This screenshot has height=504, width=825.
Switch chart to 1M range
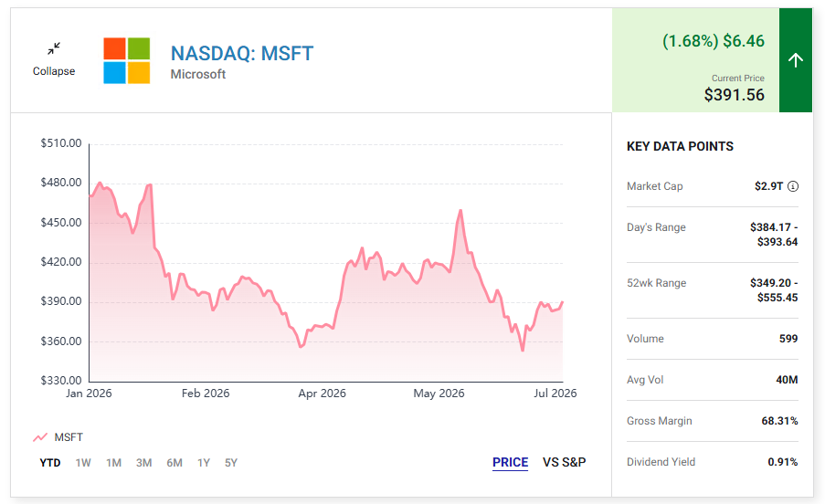point(113,463)
